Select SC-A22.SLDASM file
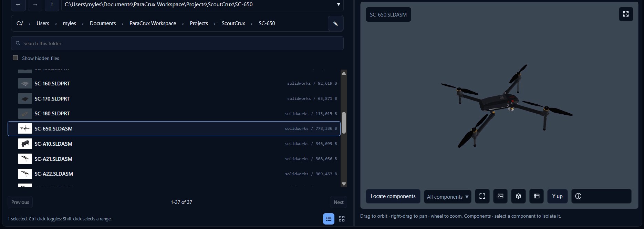The height and width of the screenshot is (229, 644). point(174,174)
